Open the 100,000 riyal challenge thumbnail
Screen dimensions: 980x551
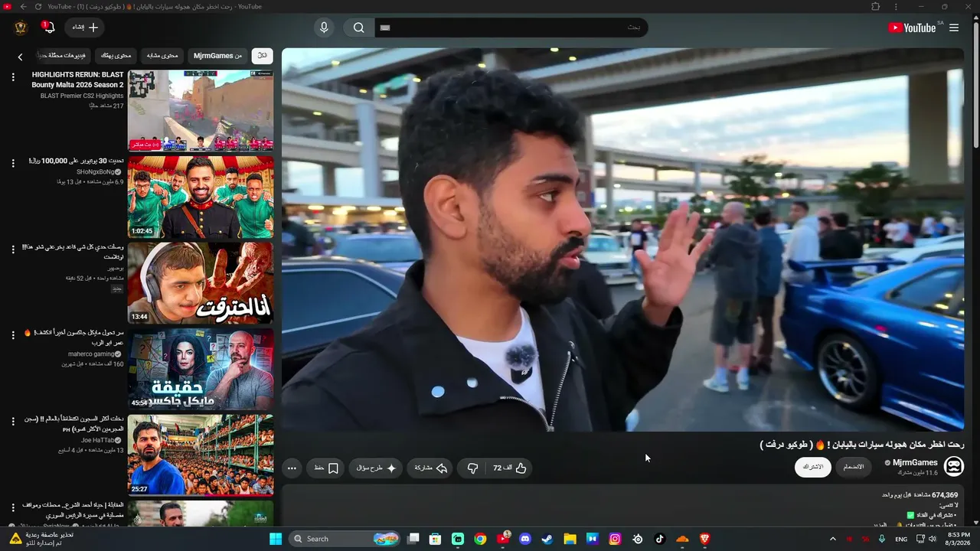201,197
